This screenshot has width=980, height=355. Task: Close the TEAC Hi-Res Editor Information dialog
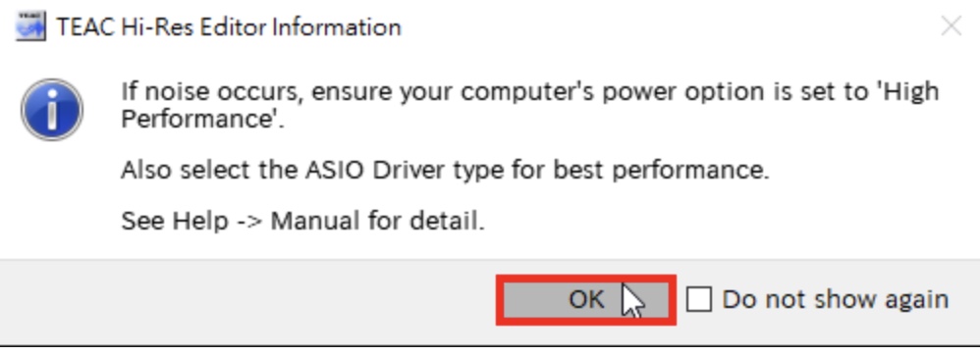pyautogui.click(x=951, y=26)
